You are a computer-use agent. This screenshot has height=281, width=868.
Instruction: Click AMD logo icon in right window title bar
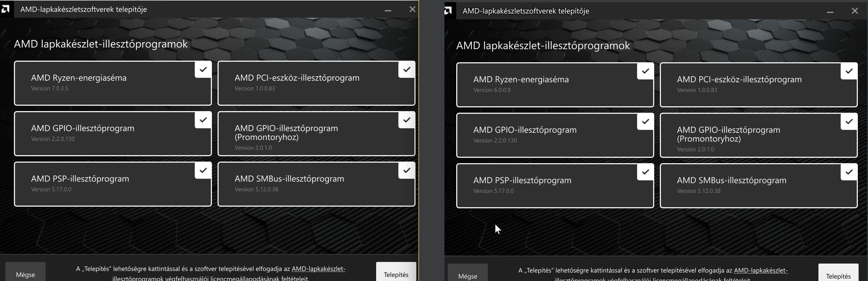click(x=448, y=11)
